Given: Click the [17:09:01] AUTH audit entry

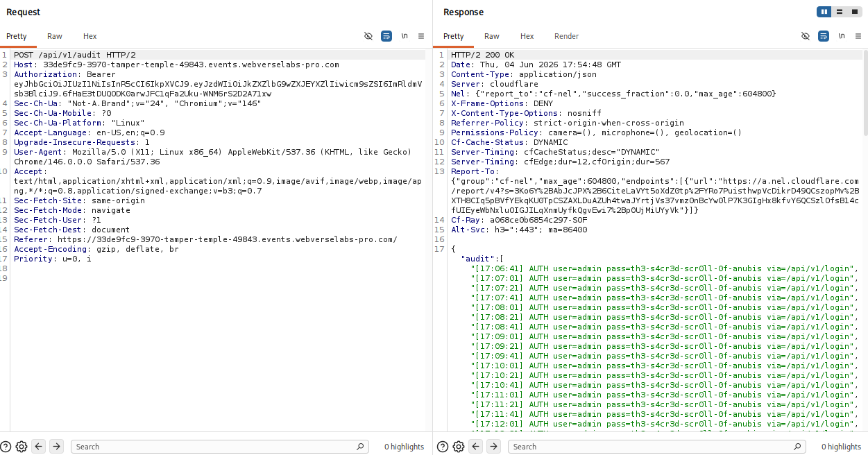Looking at the screenshot, I should (665, 336).
